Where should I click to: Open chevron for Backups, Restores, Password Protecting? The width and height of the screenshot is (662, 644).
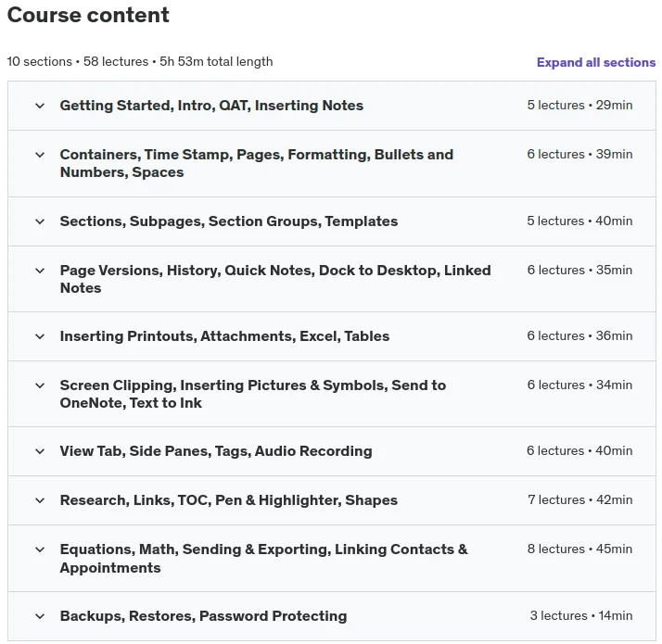pos(40,616)
